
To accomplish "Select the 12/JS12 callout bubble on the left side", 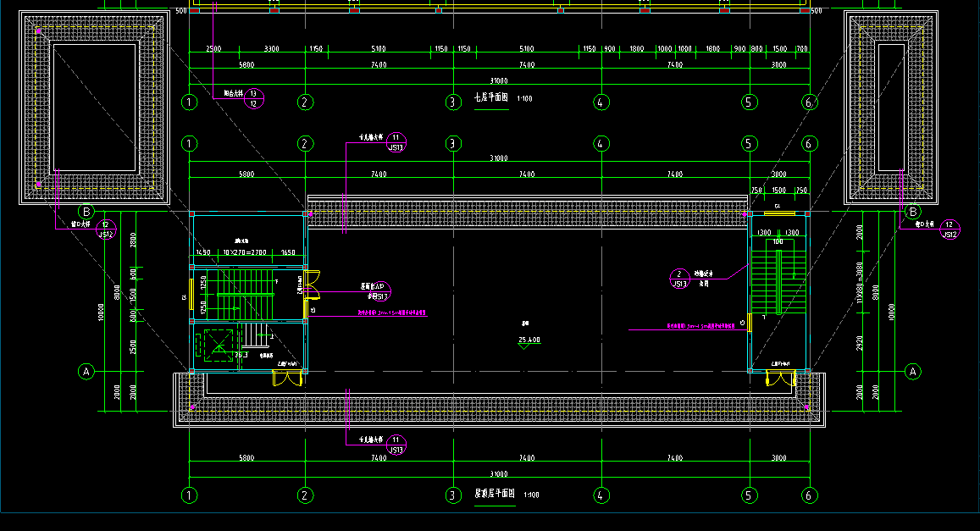I will (x=105, y=229).
